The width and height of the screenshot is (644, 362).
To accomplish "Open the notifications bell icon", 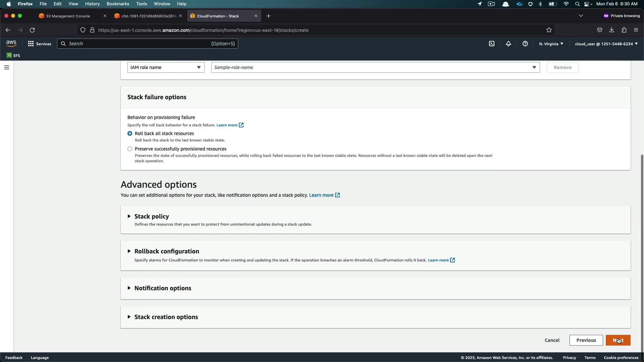I will coord(508,44).
